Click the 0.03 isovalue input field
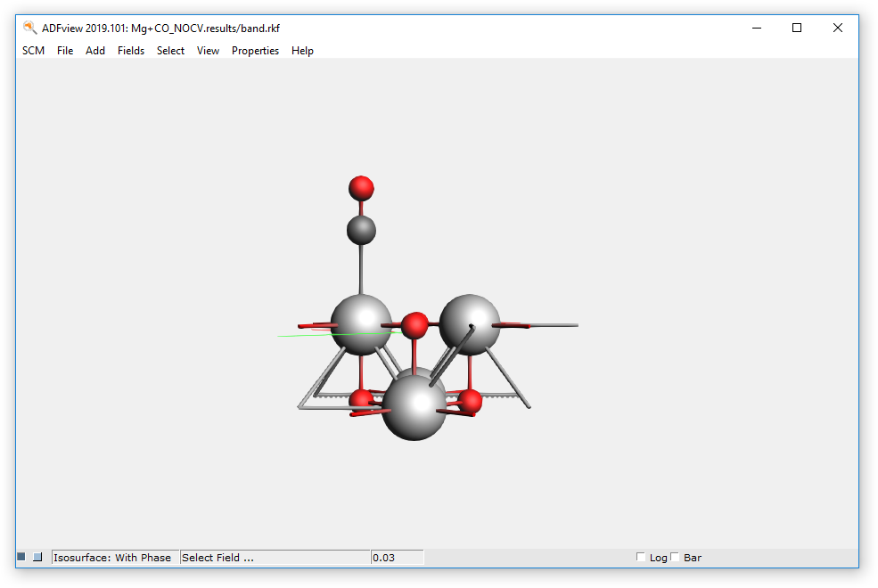 coord(397,557)
